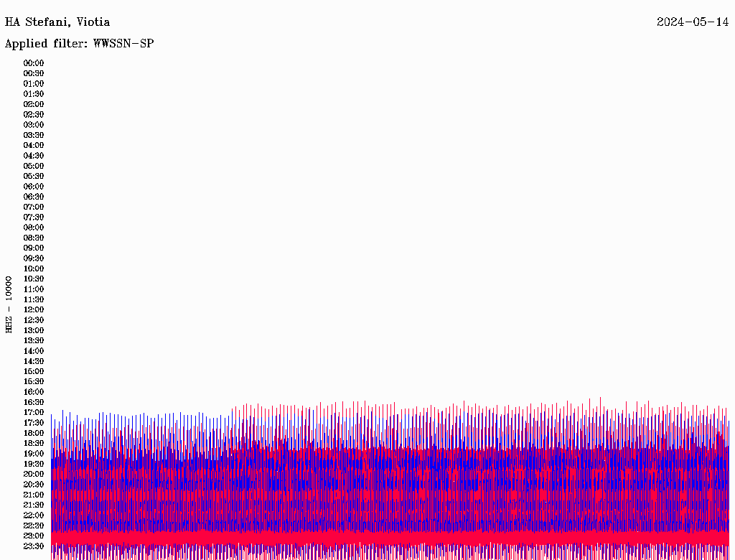Select the 03:00 time row label
735x560 pixels.
[34, 125]
